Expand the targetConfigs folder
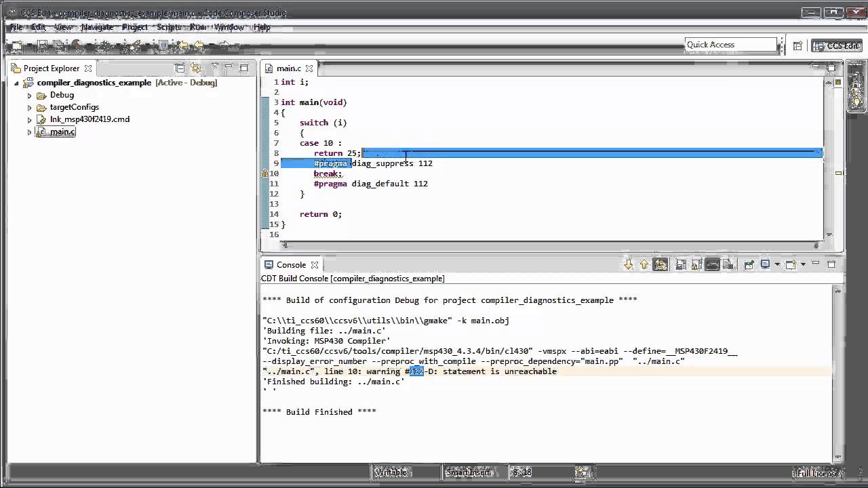The image size is (868, 488). pyautogui.click(x=29, y=108)
